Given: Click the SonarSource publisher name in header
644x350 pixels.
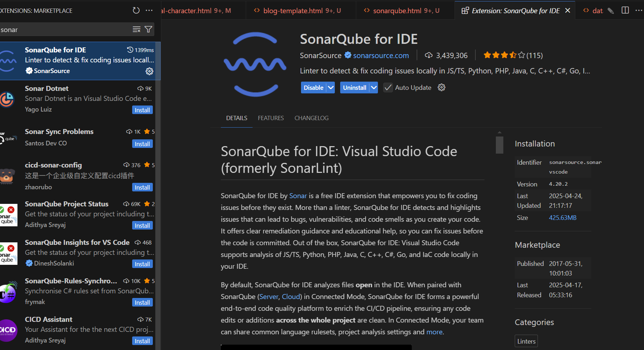Looking at the screenshot, I should (x=321, y=55).
